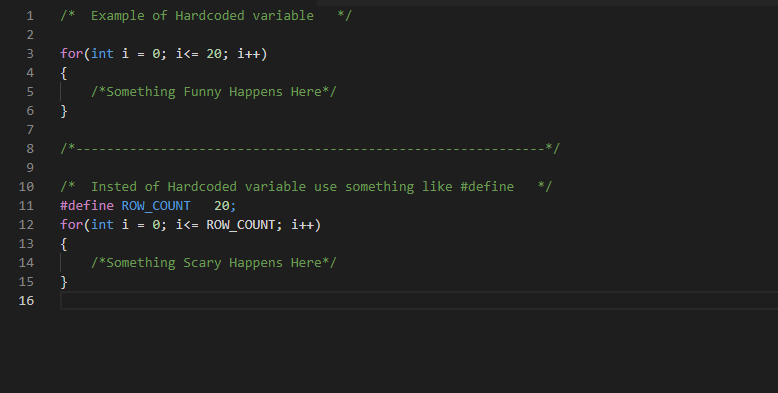
Task: Click i++ in the first for loop
Action: [249, 54]
